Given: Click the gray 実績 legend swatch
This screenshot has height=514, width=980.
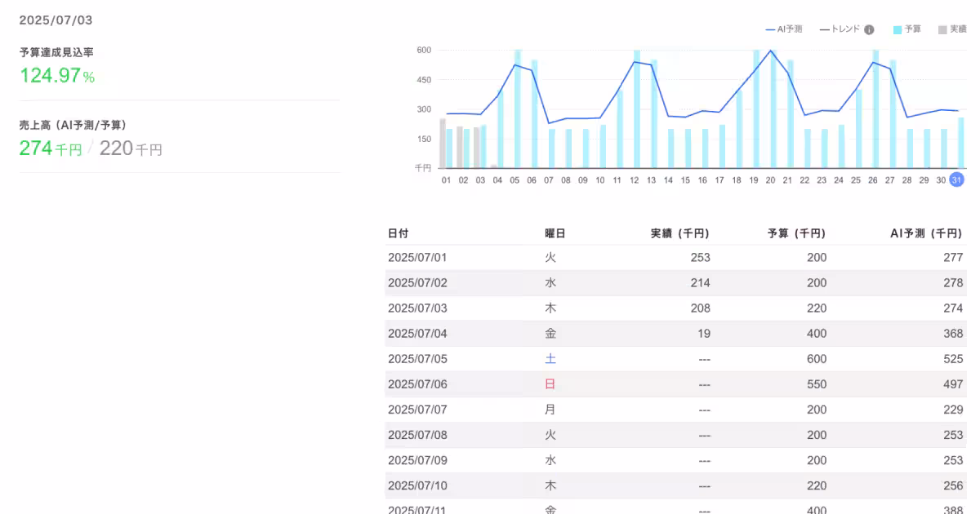Looking at the screenshot, I should 942,29.
